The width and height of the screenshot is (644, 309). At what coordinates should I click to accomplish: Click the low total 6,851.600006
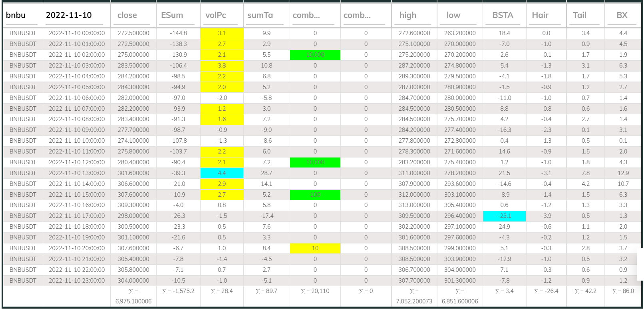tap(460, 301)
